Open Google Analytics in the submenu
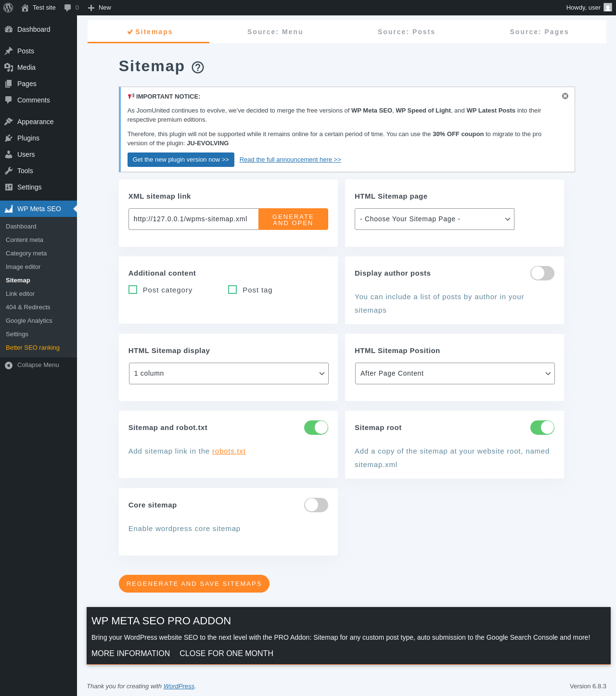Screen dimensions: 616x696 pos(29,321)
